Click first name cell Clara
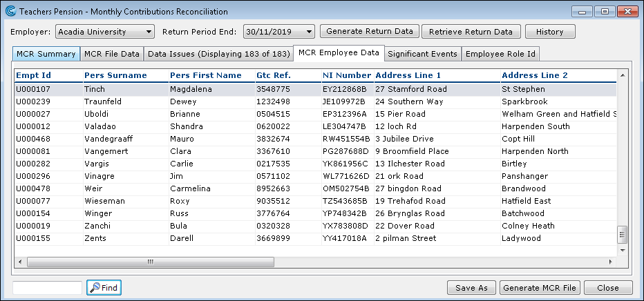 pos(212,151)
